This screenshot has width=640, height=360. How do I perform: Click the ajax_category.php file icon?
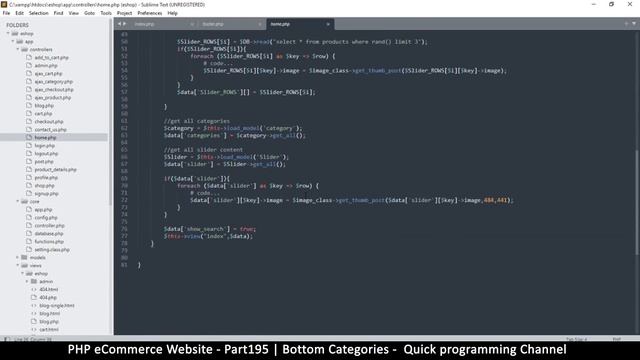(x=29, y=82)
